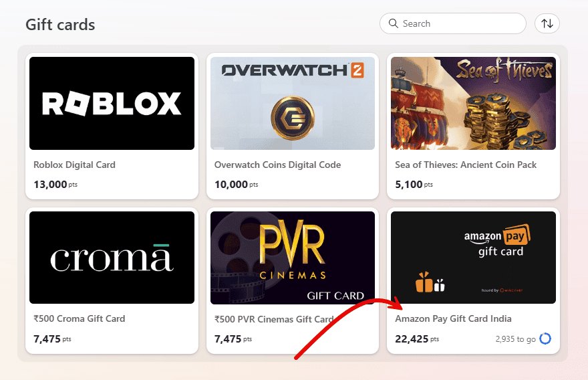Focus the gift cards Search field

(x=453, y=23)
